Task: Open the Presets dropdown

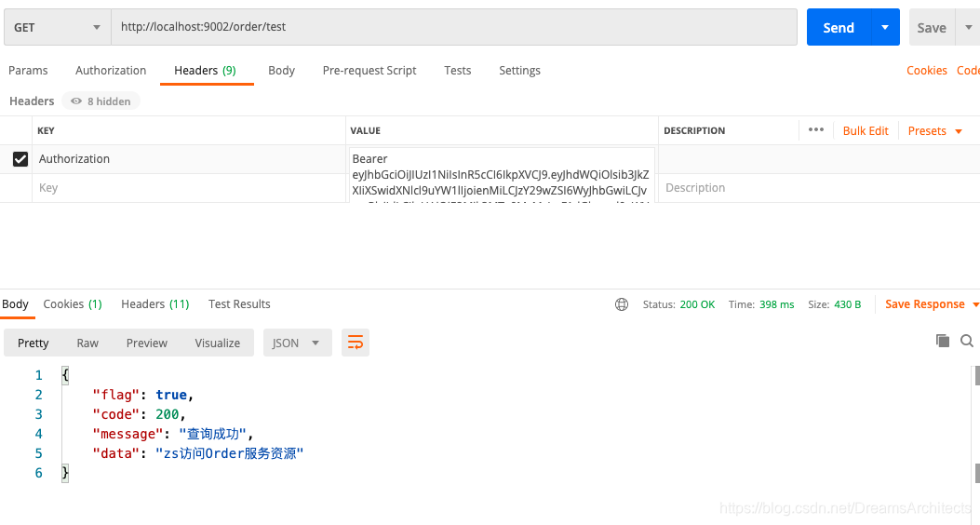Action: pyautogui.click(x=934, y=130)
